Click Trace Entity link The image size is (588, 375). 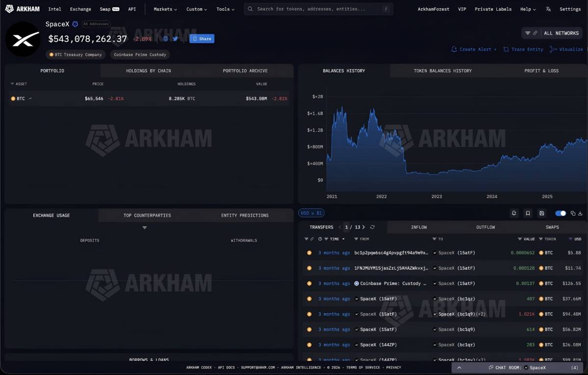point(523,50)
